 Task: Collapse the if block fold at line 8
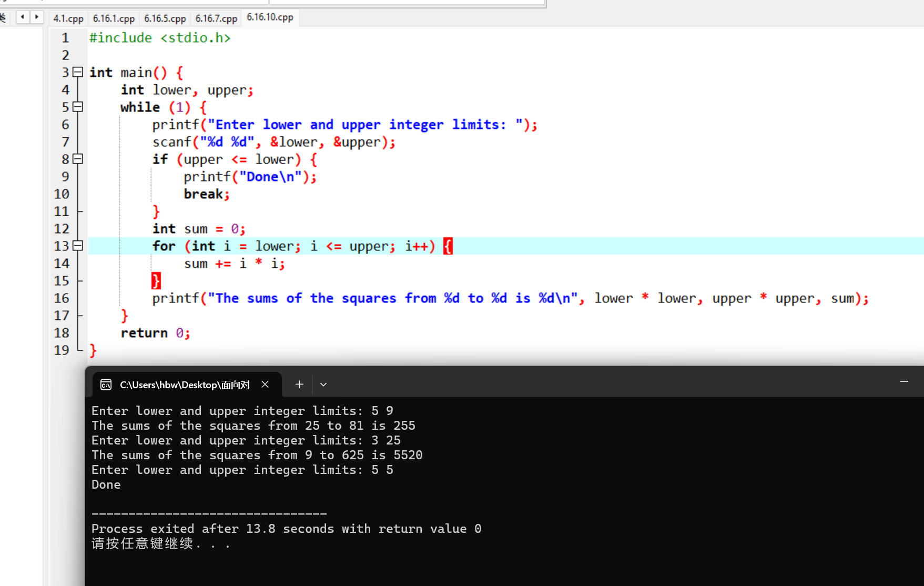point(78,159)
